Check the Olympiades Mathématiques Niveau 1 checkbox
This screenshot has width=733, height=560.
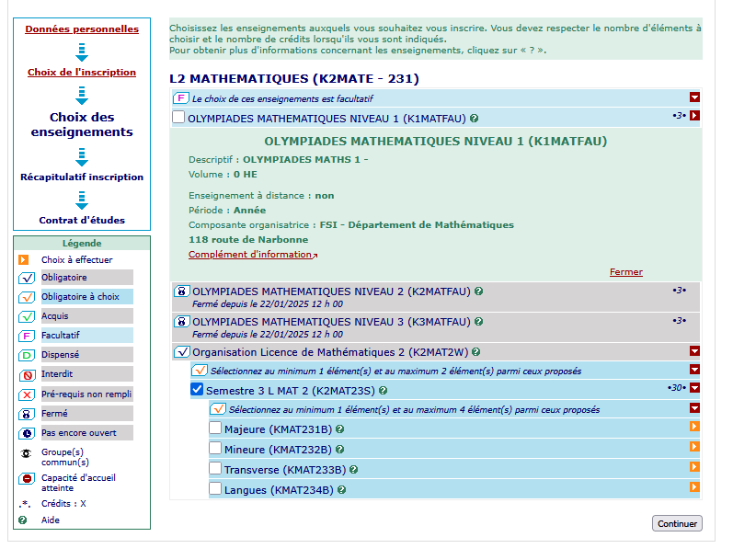pos(178,118)
